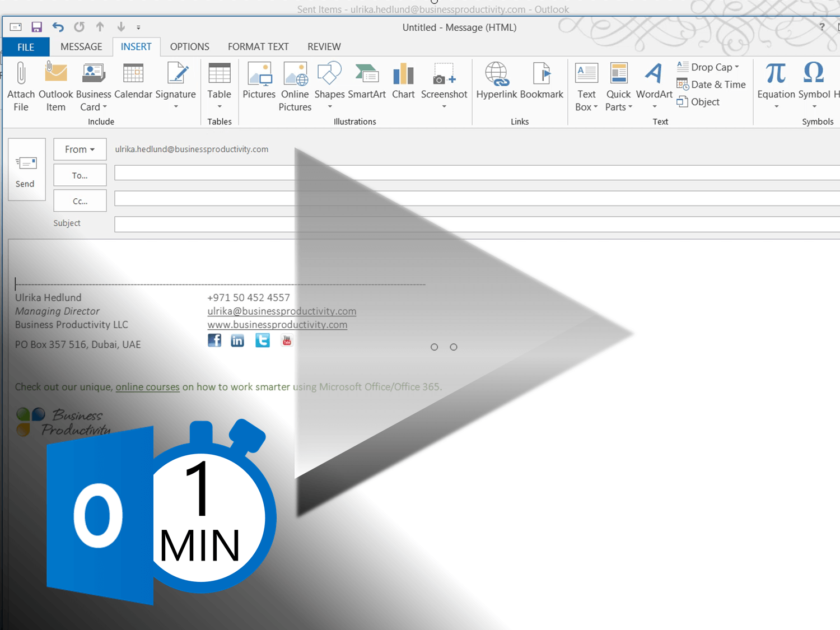Screen dimensions: 840x630
Task: Customize the Quick Access Toolbar
Action: (x=138, y=27)
